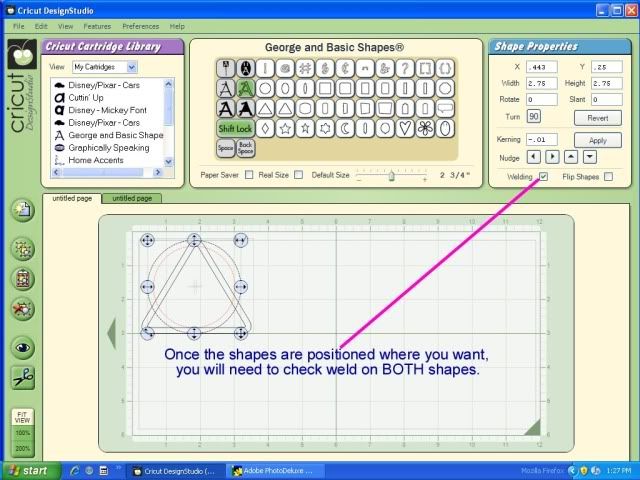The width and height of the screenshot is (640, 480).
Task: Select the curly braces key
Action: click(445, 68)
